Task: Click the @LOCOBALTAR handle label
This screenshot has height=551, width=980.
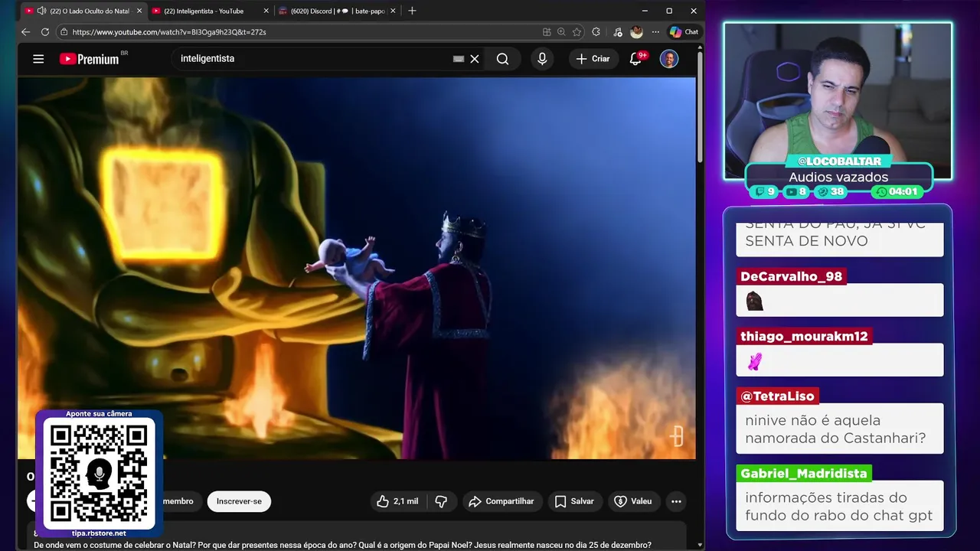Action: [x=839, y=161]
